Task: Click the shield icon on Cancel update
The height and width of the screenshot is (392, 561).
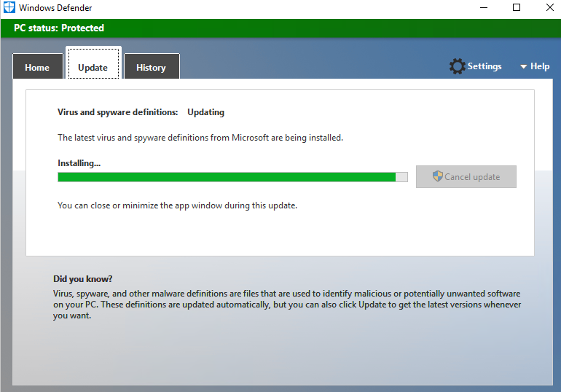Action: [x=438, y=176]
